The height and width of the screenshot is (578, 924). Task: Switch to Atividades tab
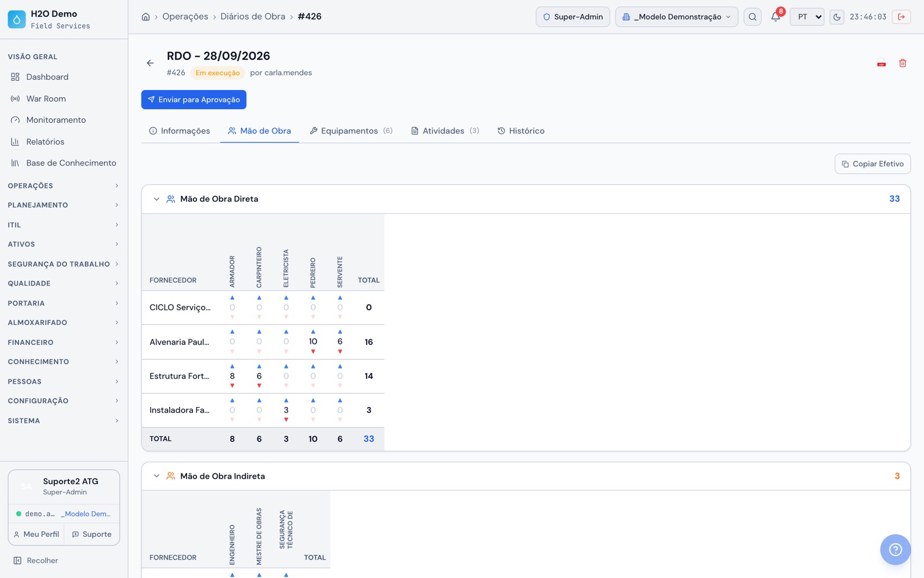click(x=445, y=131)
